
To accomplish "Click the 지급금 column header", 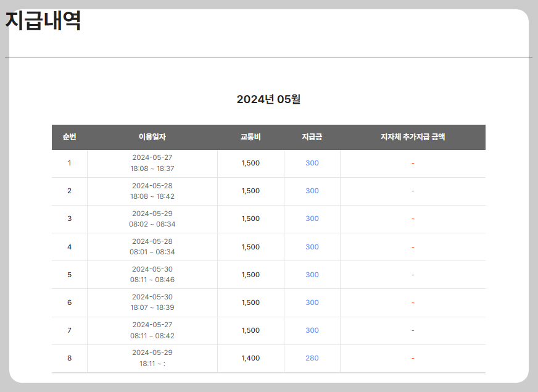I will (312, 137).
